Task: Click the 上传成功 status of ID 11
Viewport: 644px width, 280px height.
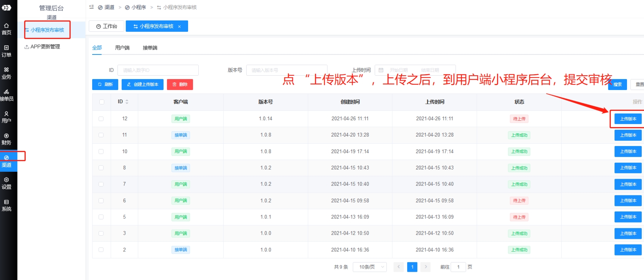Action: click(519, 135)
